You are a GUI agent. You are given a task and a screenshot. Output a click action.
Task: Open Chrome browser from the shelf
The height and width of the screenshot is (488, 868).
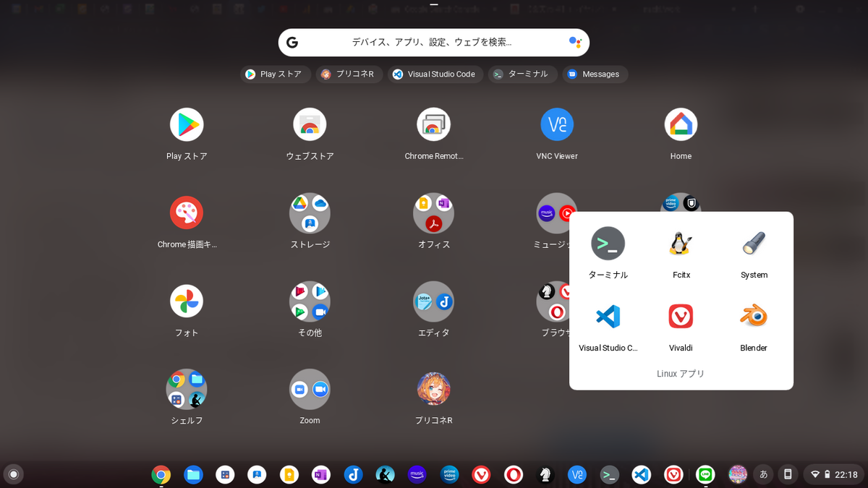(161, 474)
